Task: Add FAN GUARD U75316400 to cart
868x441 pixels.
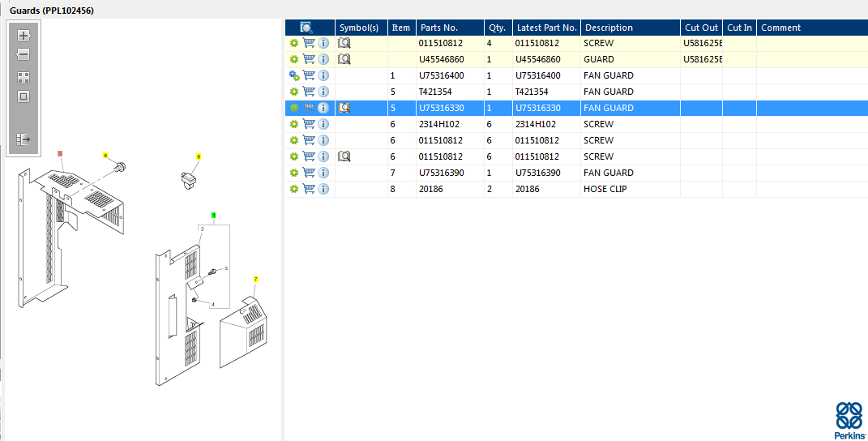Action: tap(309, 75)
